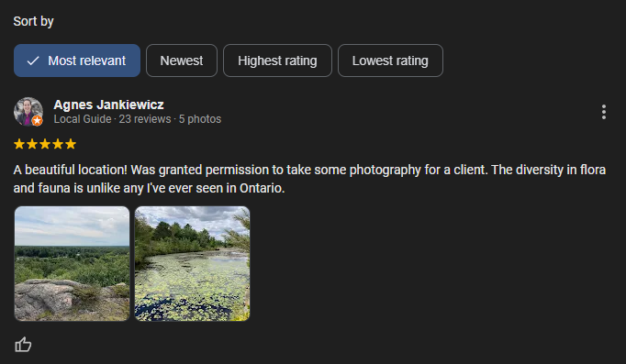
Task: Click the fifth gold rating star
Action: [x=71, y=144]
